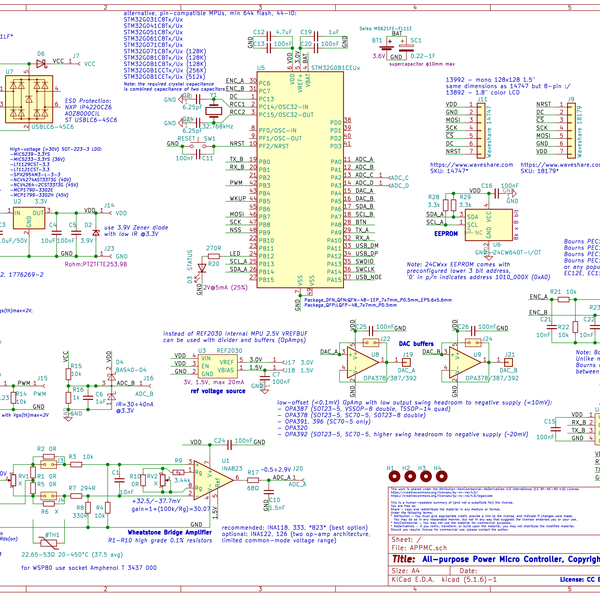
Task: Click the SWDIO net label
Action: coord(365,261)
